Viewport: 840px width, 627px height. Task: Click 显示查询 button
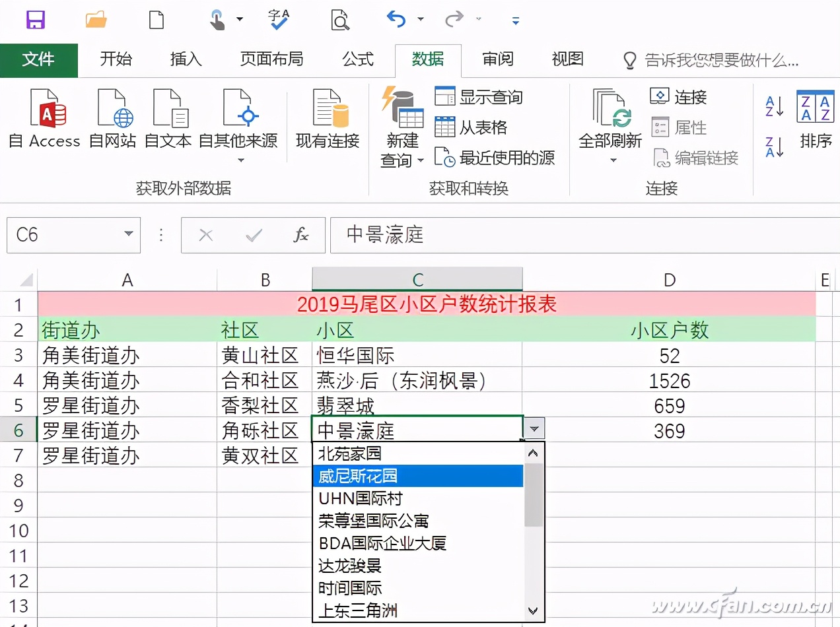coord(479,97)
